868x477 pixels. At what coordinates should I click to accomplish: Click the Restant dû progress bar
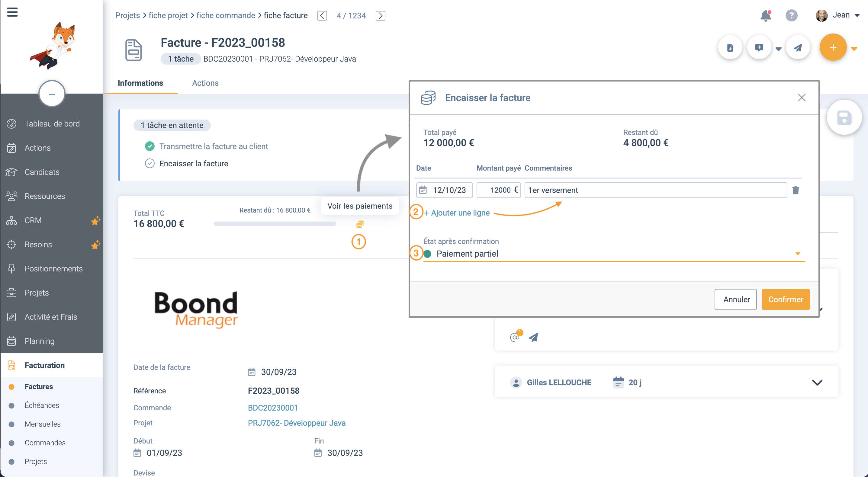coord(275,224)
